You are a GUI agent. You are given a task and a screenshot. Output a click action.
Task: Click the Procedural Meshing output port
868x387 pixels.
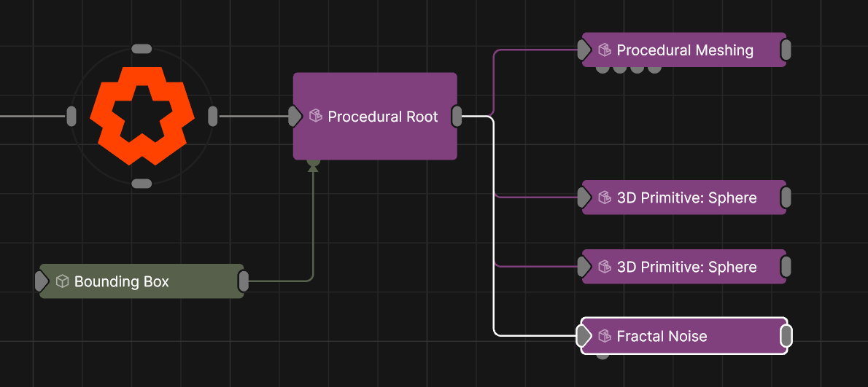[786, 50]
